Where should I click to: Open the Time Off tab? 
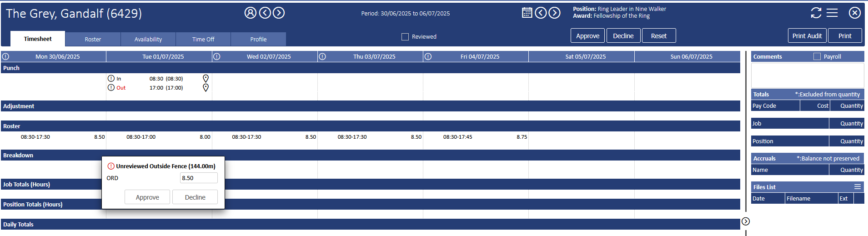point(203,40)
